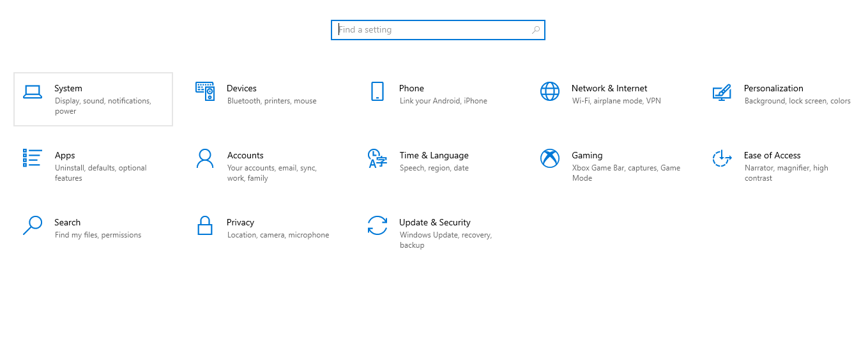Open Apps via the list icon
The height and width of the screenshot is (362, 868).
point(33,158)
